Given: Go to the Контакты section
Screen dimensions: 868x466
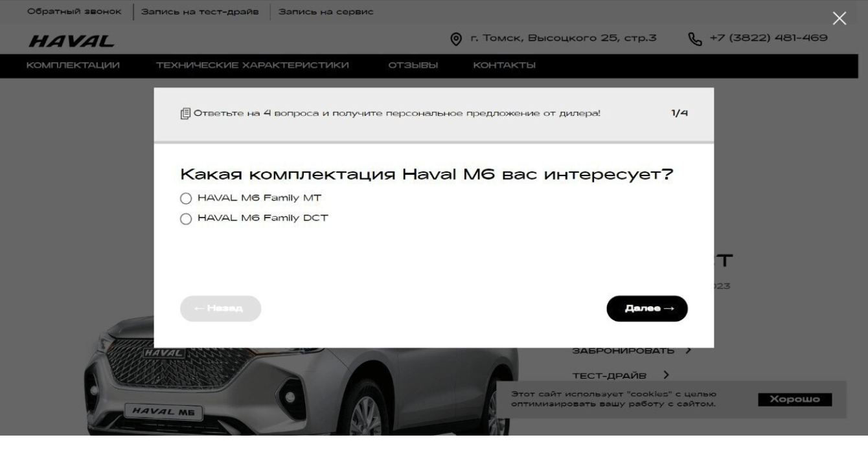Looking at the screenshot, I should [504, 65].
